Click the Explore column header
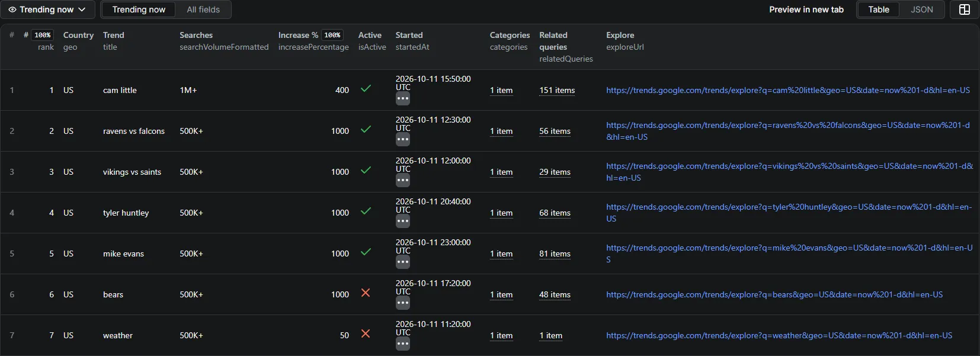This screenshot has width=980, height=356. click(x=624, y=41)
